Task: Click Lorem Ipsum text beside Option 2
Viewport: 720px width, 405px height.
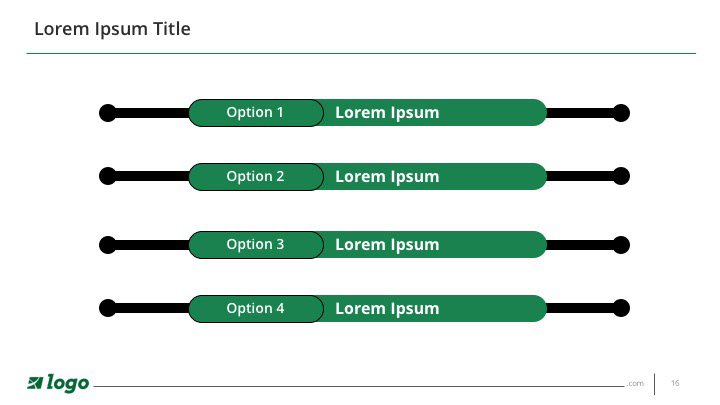Action: (x=387, y=177)
